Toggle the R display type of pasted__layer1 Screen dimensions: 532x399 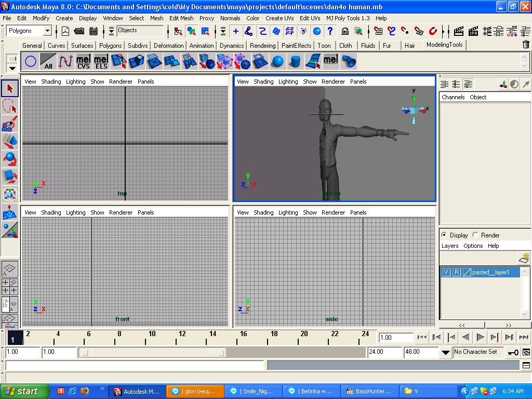(x=457, y=272)
